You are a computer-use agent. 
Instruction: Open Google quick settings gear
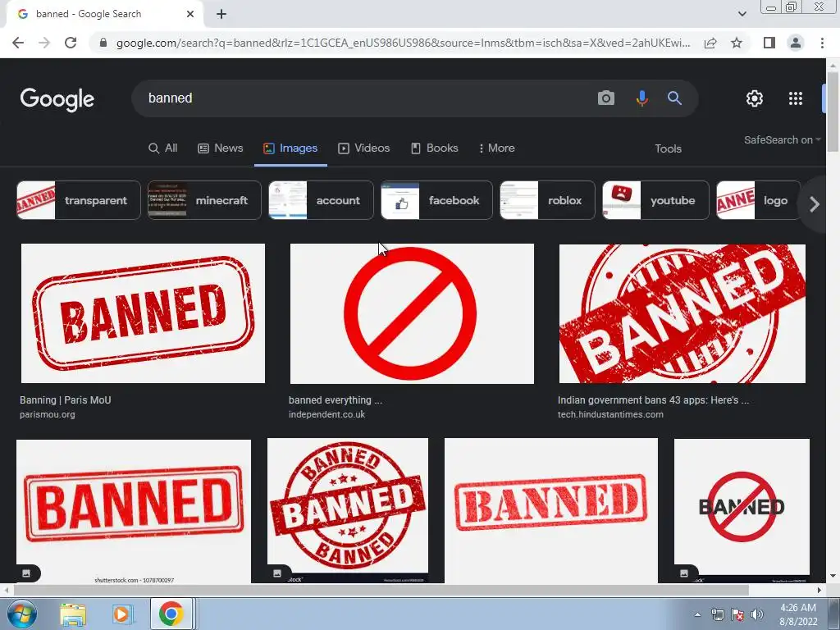[x=755, y=98]
